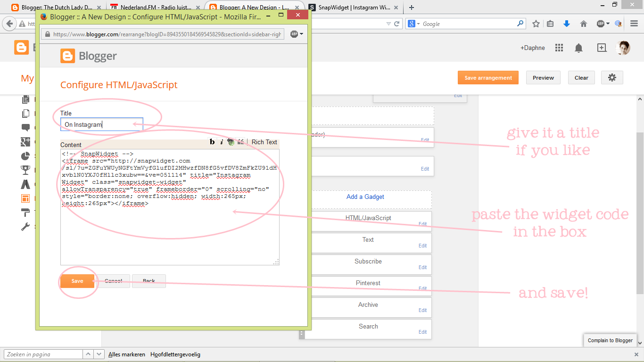Click the Cancel button in the popup
644x362 pixels.
click(x=114, y=281)
